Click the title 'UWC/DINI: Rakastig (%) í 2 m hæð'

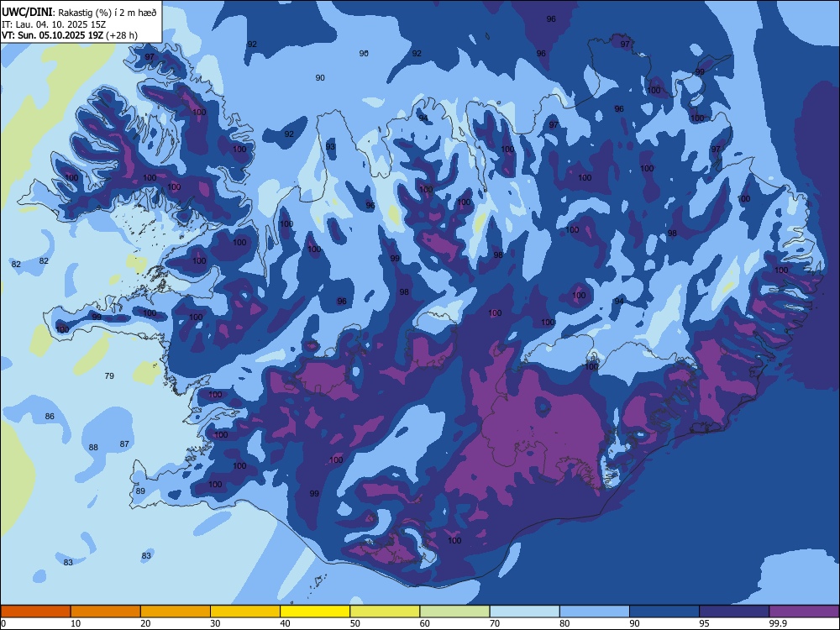coord(79,12)
